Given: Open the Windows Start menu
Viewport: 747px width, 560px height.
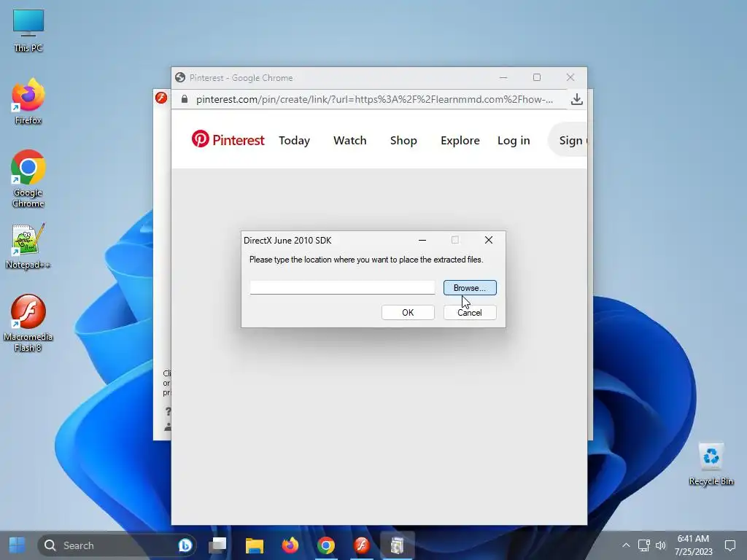Looking at the screenshot, I should [18, 545].
